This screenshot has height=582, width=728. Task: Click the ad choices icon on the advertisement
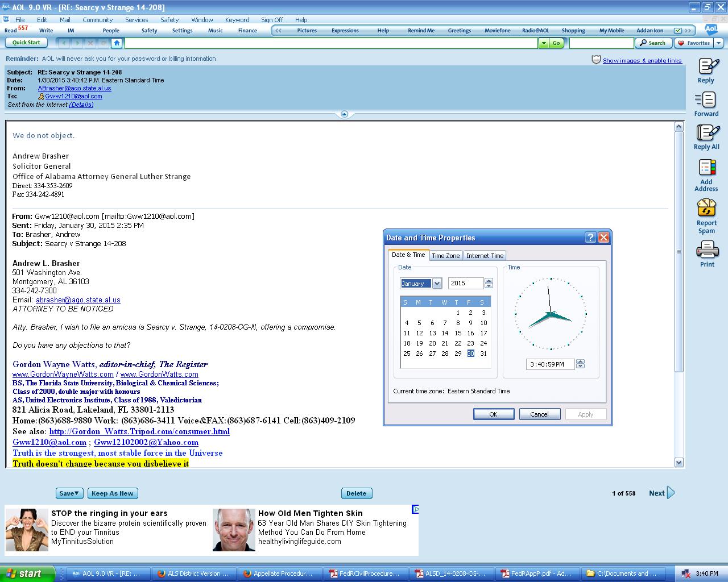(415, 509)
